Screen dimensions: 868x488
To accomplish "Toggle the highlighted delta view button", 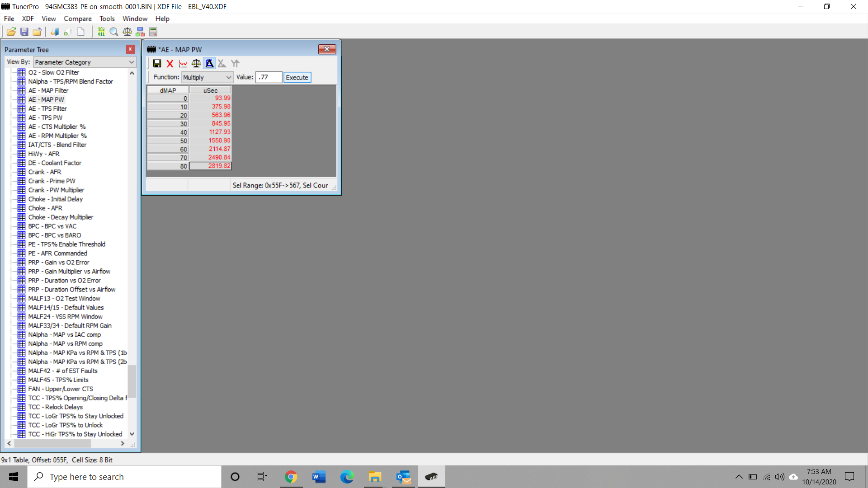I will (209, 63).
